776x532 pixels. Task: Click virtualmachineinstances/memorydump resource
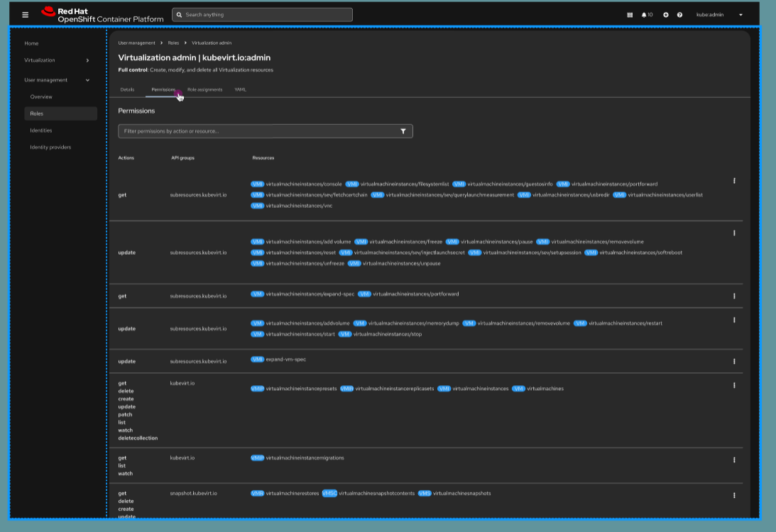point(414,323)
